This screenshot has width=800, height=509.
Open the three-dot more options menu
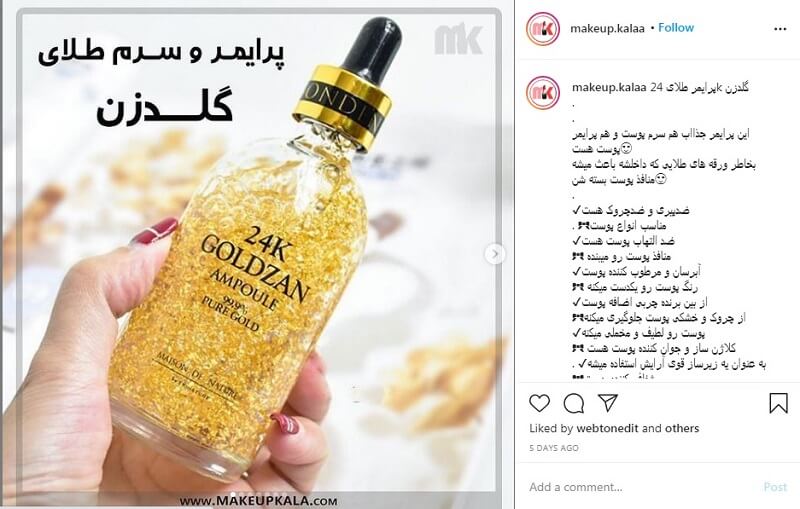780,29
